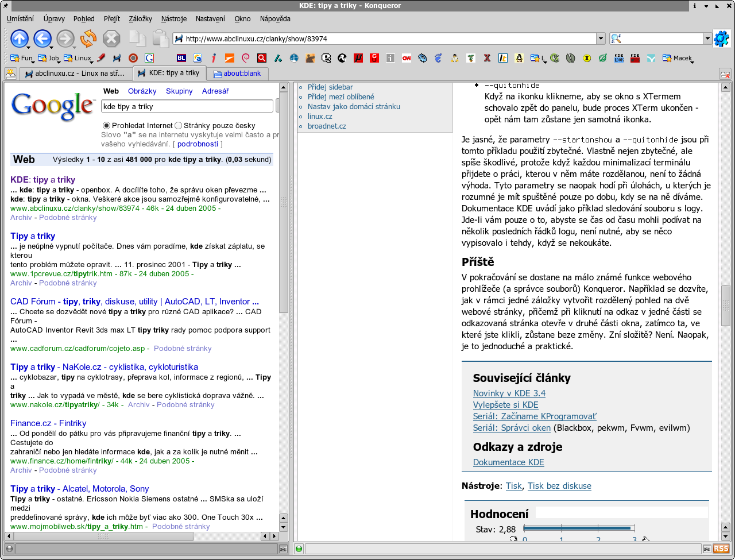Open the 'Fun' bookmarks folder
Image resolution: width=735 pixels, height=560 pixels.
[x=22, y=57]
